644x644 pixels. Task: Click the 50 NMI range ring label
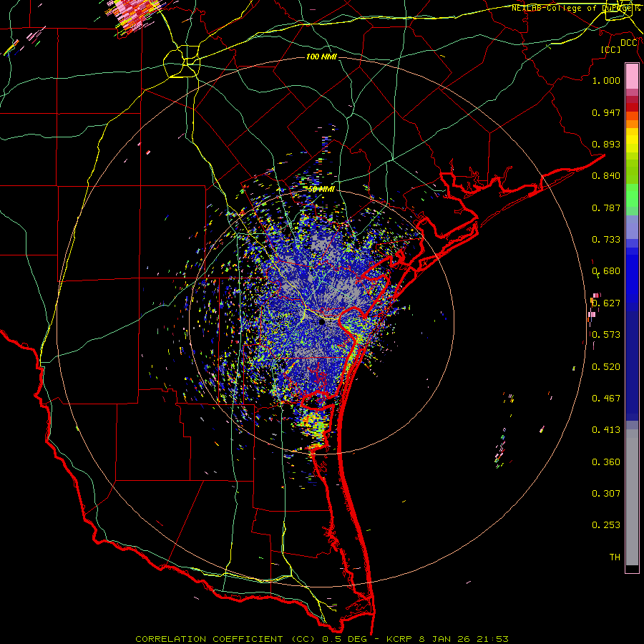click(x=321, y=190)
